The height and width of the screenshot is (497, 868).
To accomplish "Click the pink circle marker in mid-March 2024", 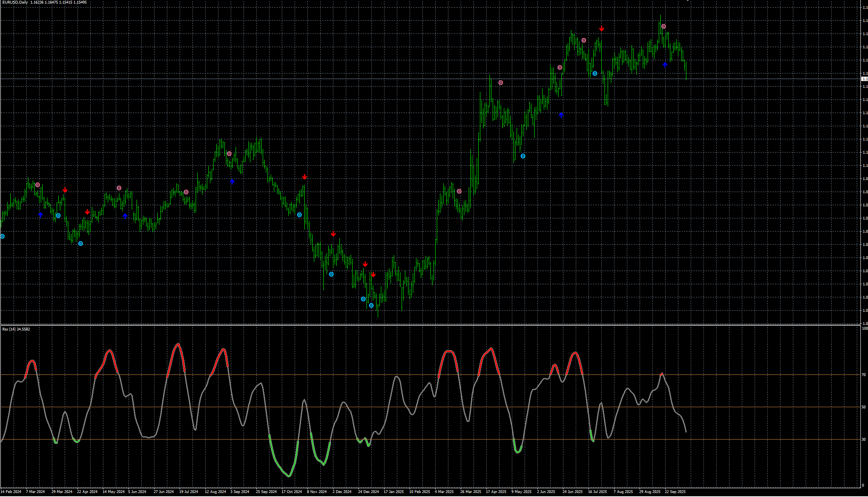I will click(38, 185).
